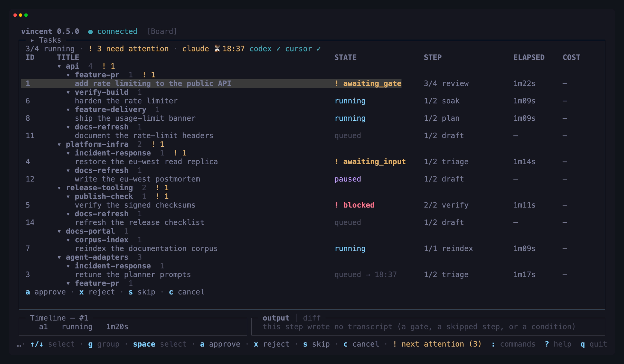The width and height of the screenshot is (624, 364).
Task: Click the 'queued → 18:37' state
Action: tap(366, 275)
